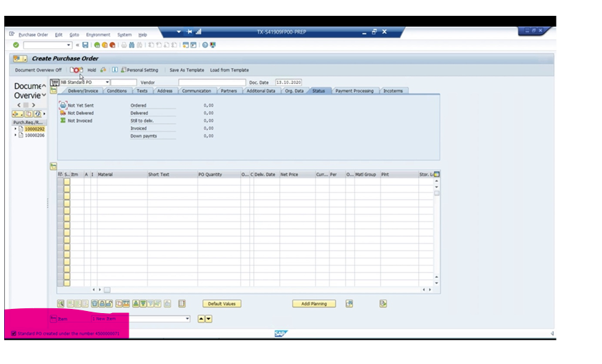Click the signal bars icon in title bar
The image size is (602, 364).
coord(198,32)
